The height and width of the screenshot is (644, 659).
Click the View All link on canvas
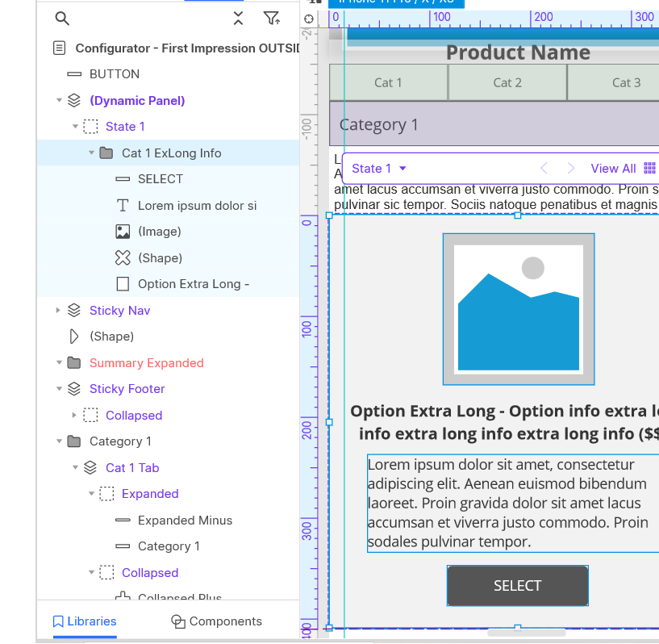(613, 168)
